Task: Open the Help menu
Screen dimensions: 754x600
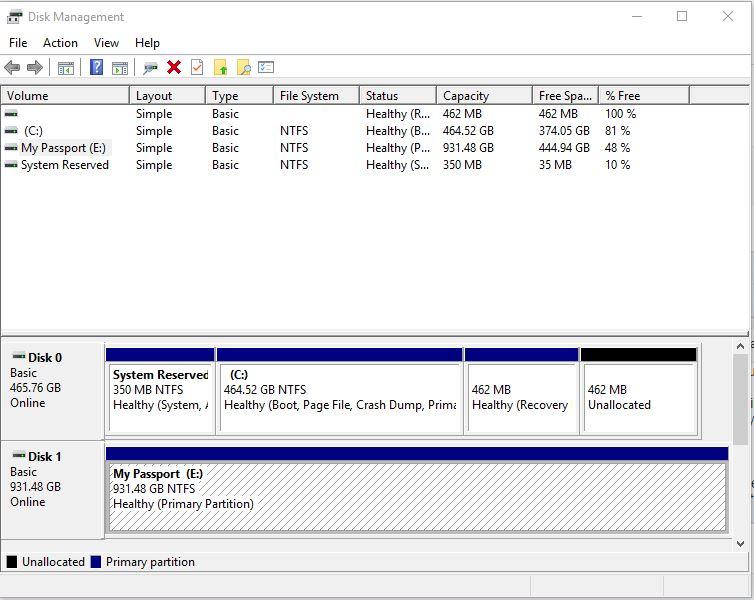Action: pos(147,43)
